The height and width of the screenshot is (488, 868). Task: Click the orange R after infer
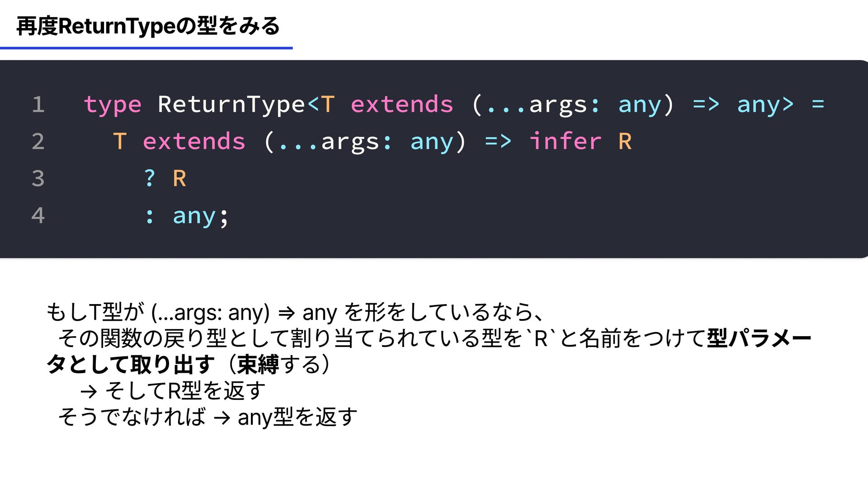(625, 141)
